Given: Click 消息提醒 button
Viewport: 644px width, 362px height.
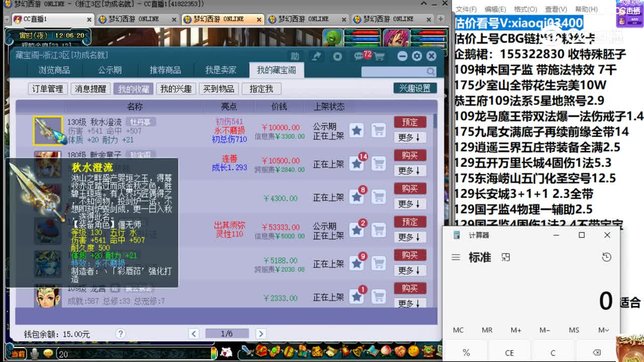Looking at the screenshot, I should pos(91,89).
